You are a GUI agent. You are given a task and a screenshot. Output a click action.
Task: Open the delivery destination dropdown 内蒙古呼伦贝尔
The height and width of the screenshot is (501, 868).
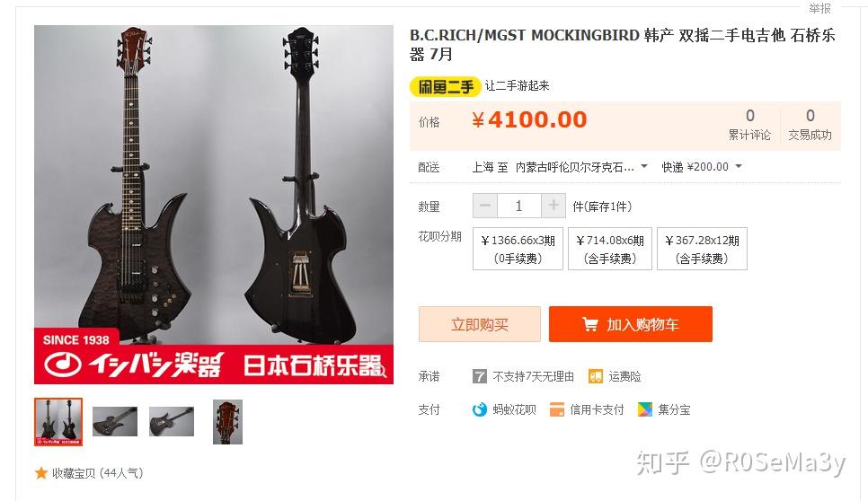click(581, 167)
